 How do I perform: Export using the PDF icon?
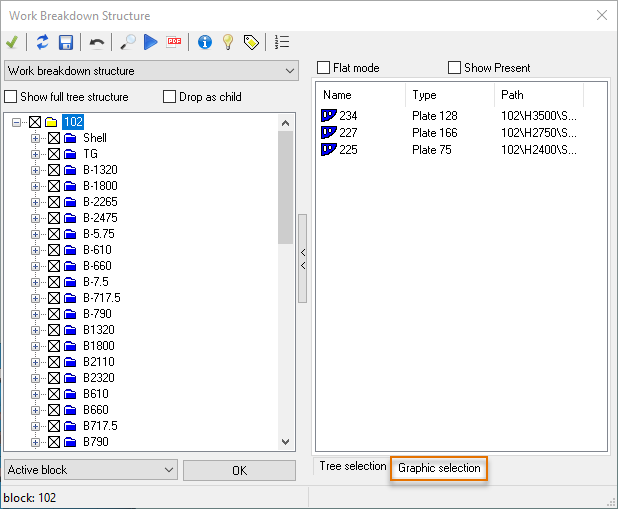pyautogui.click(x=174, y=42)
